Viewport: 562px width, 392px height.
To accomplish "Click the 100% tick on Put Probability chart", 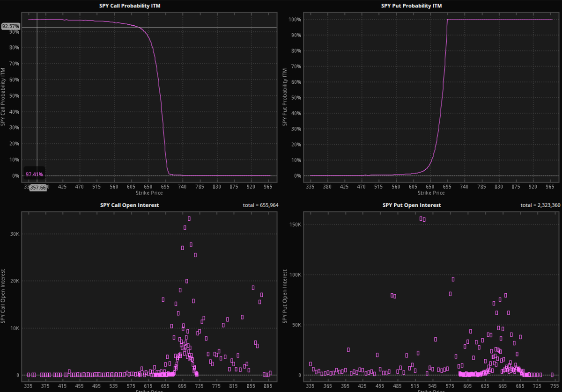I will (294, 20).
